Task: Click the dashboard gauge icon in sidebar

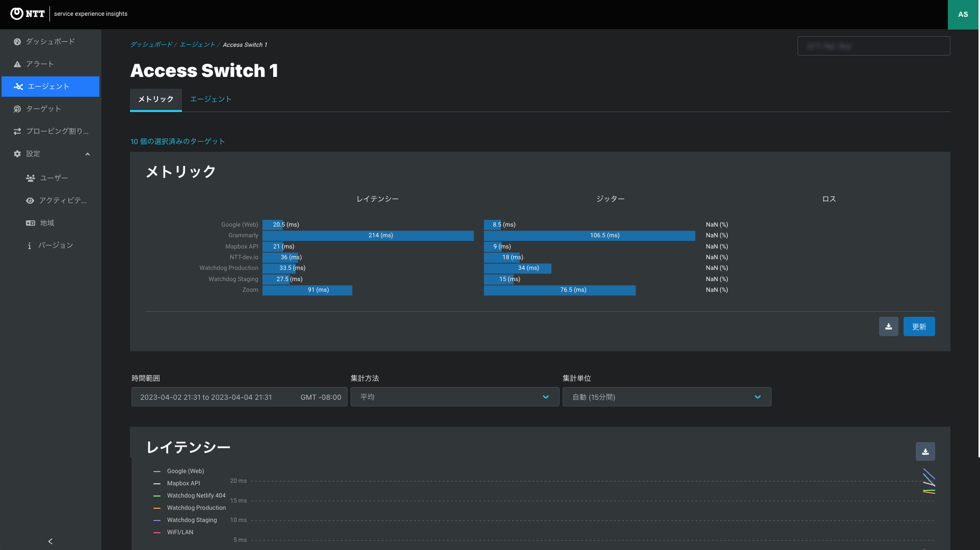Action: tap(17, 42)
